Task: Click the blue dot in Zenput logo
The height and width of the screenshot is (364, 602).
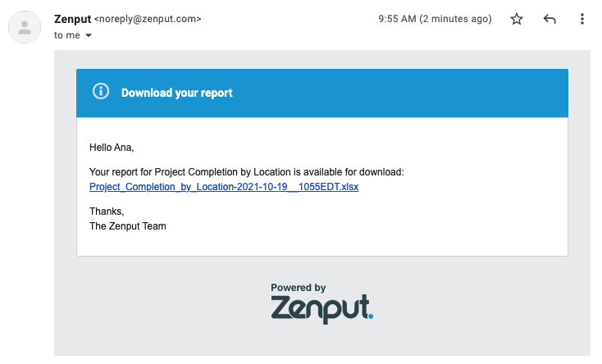Action: 371,316
